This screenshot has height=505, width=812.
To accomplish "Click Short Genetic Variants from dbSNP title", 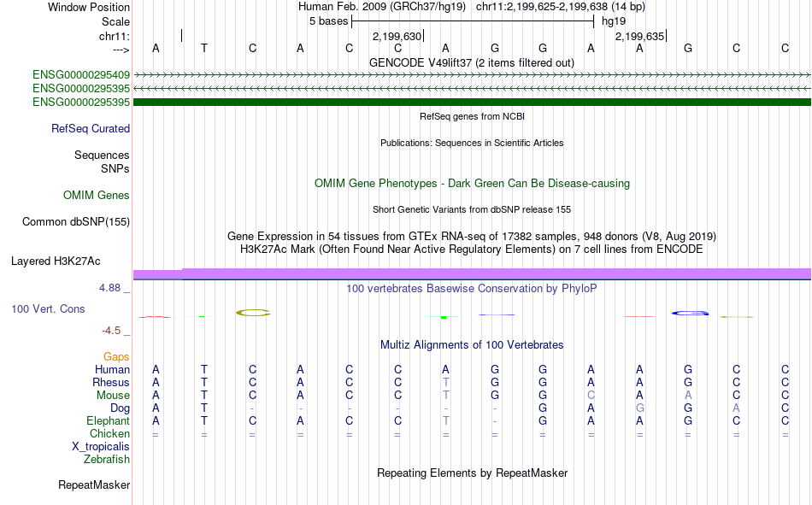I will [x=472, y=209].
